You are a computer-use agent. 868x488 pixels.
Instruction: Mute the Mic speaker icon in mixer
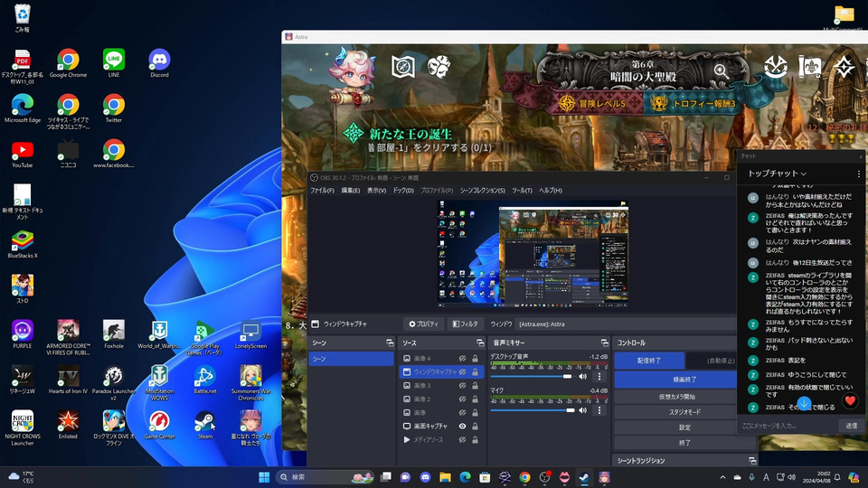click(x=583, y=410)
